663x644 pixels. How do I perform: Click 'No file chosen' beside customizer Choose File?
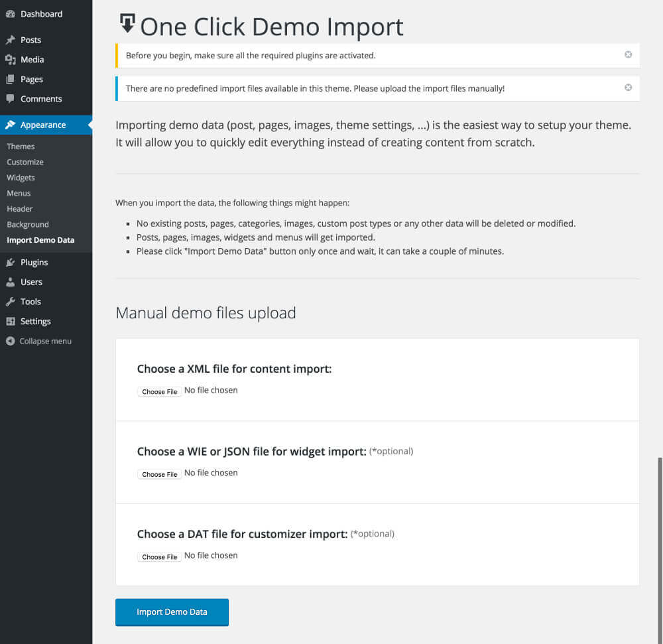[x=211, y=556]
